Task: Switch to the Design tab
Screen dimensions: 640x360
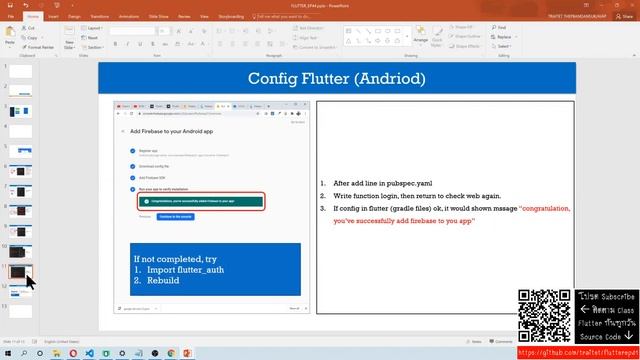Action: (74, 16)
